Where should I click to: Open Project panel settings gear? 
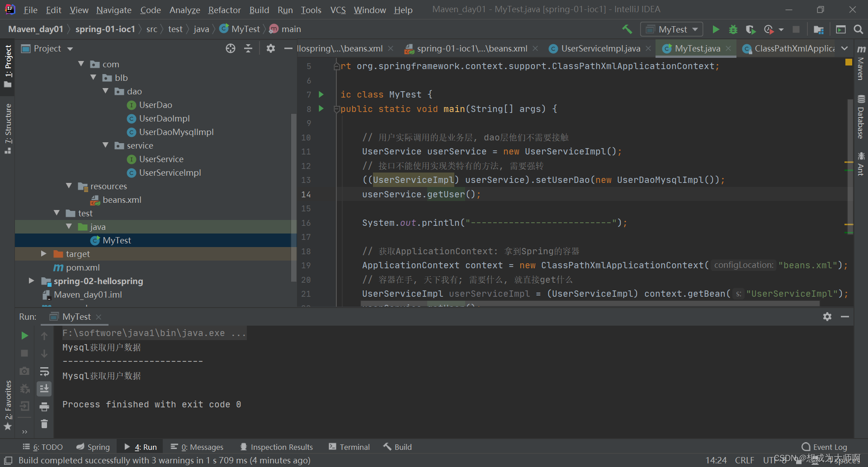pyautogui.click(x=270, y=48)
